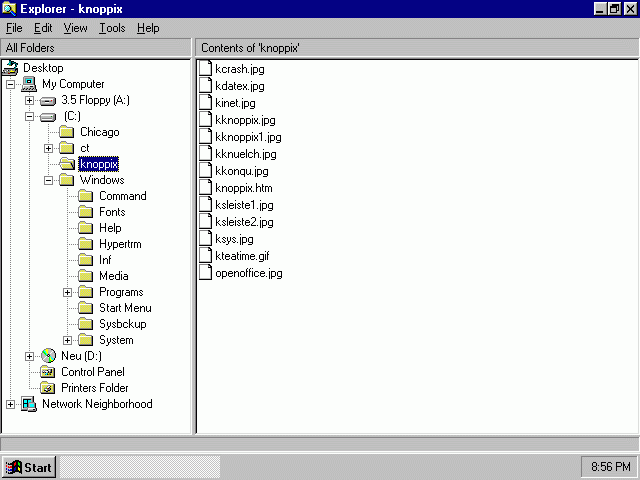
Task: Open the Help menu
Action: tap(148, 28)
